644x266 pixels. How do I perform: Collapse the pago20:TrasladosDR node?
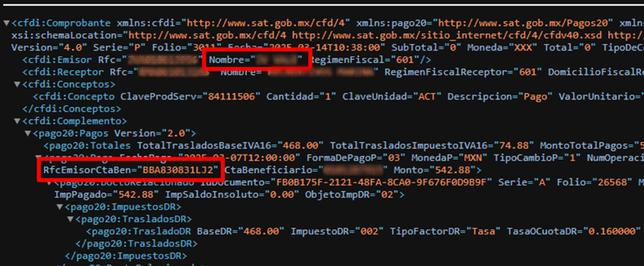[71, 219]
